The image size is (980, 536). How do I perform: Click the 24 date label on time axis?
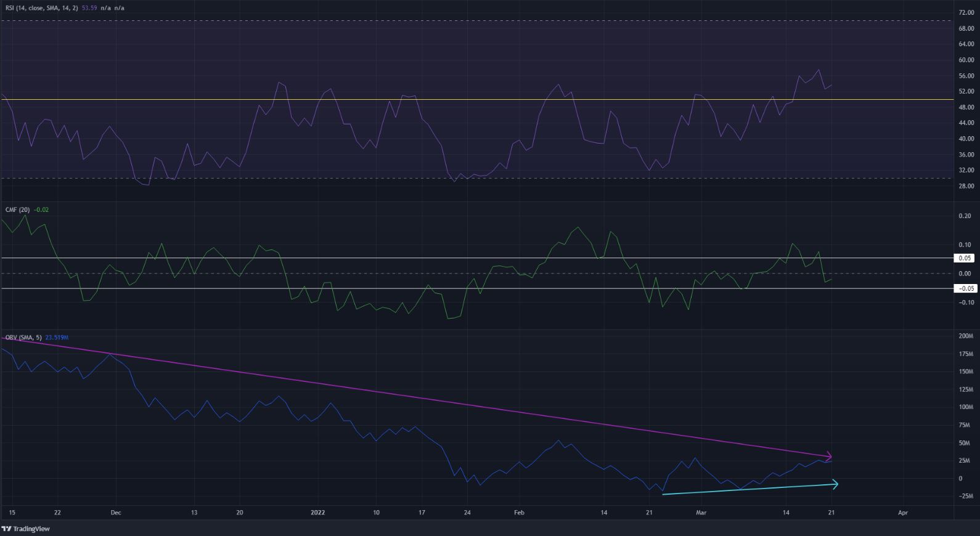[x=467, y=512]
